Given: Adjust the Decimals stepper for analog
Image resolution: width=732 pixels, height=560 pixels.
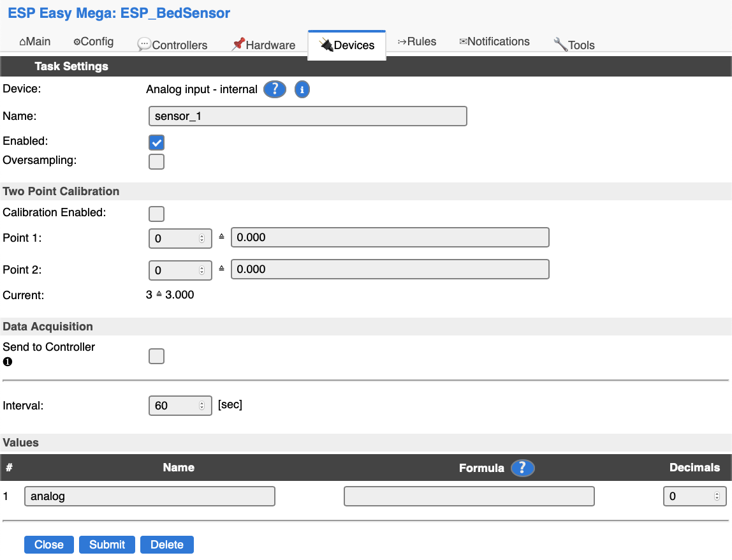Looking at the screenshot, I should coord(717,496).
